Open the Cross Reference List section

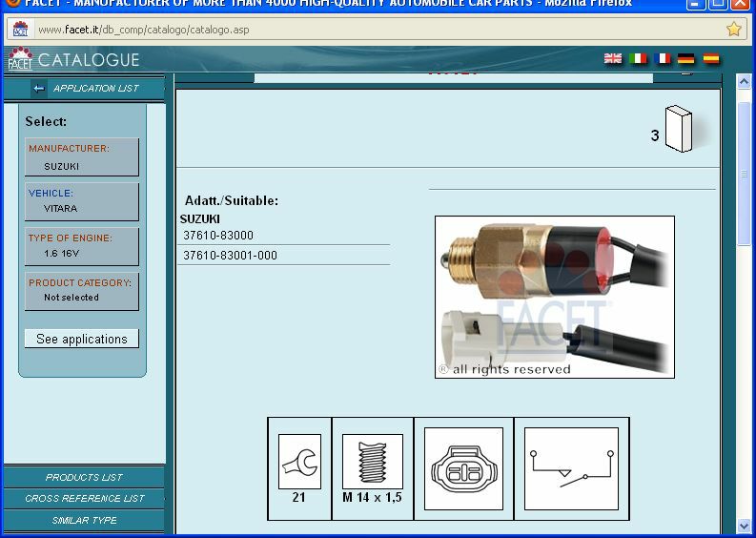click(x=85, y=499)
